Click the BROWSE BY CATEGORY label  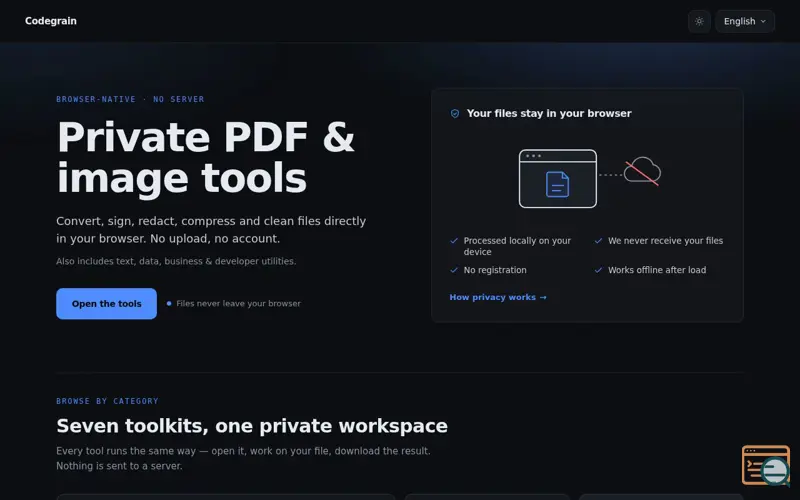[x=107, y=401]
